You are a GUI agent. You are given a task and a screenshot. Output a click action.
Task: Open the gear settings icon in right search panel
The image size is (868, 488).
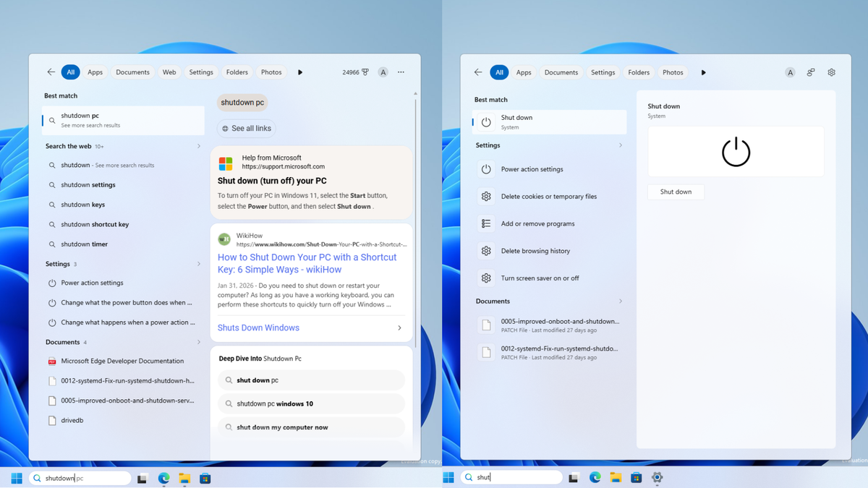(x=831, y=72)
